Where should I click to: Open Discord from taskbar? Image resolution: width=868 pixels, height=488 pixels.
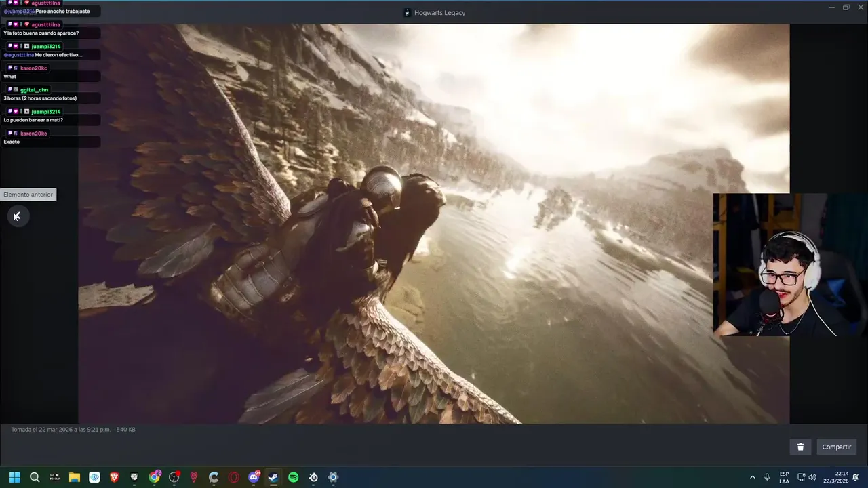pyautogui.click(x=254, y=477)
